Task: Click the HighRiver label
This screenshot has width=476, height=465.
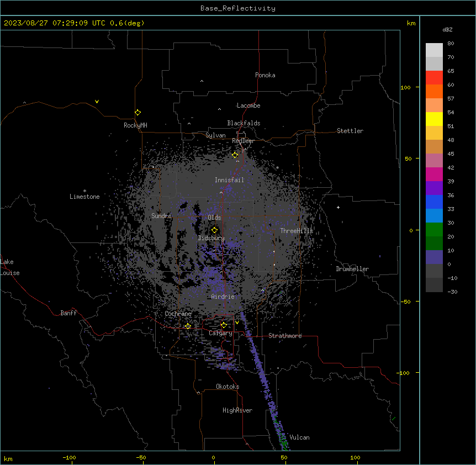Action: pyautogui.click(x=237, y=410)
